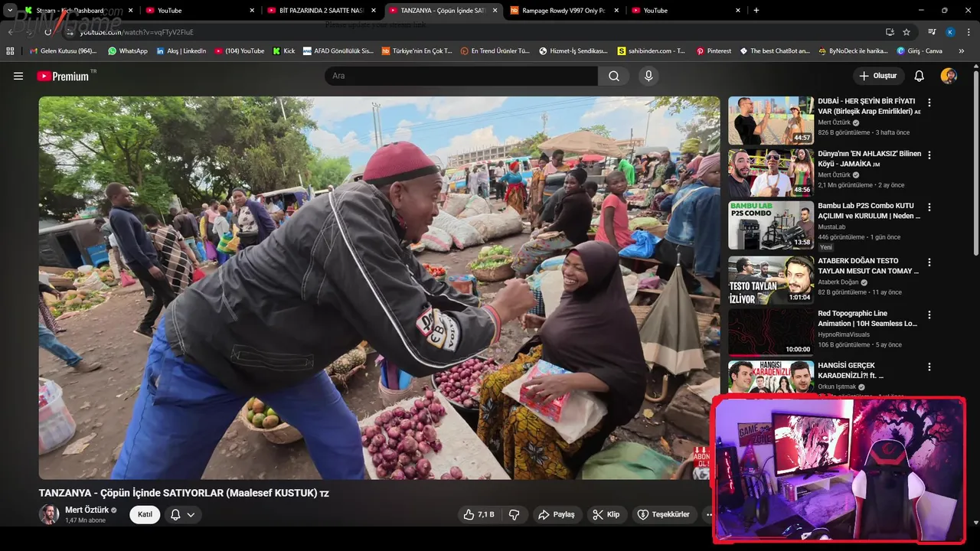Switch to Stream - Kick Dashboard tab
This screenshot has width=980, height=551.
(x=77, y=10)
